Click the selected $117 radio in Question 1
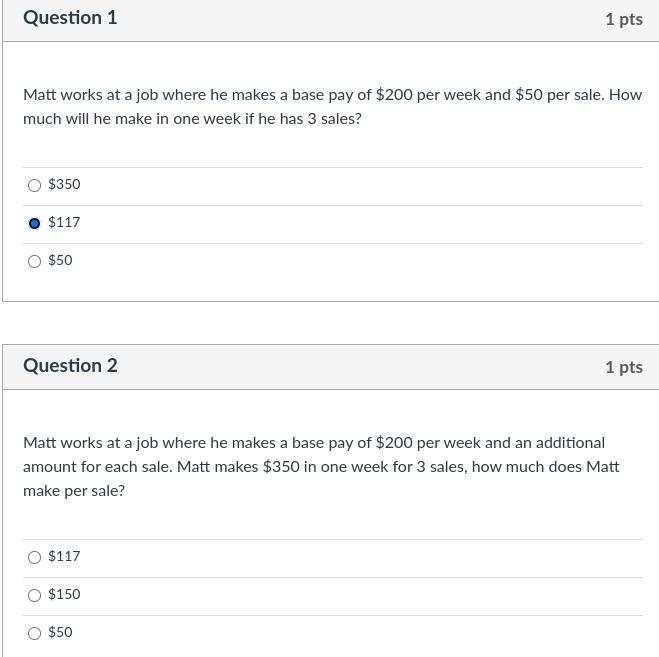The width and height of the screenshot is (659, 657). pos(35,223)
